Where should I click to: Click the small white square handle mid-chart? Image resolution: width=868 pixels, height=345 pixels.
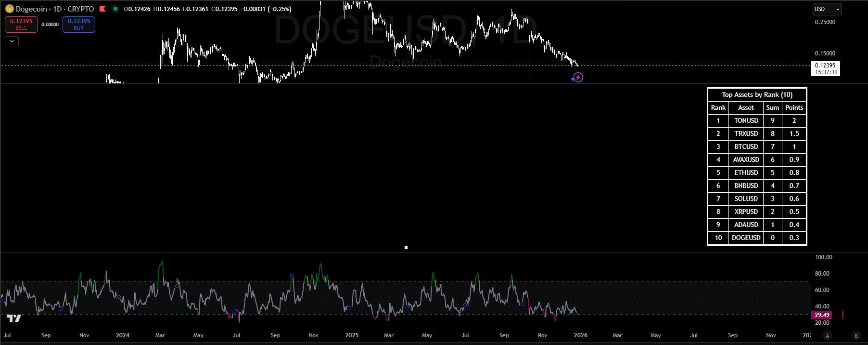click(406, 248)
